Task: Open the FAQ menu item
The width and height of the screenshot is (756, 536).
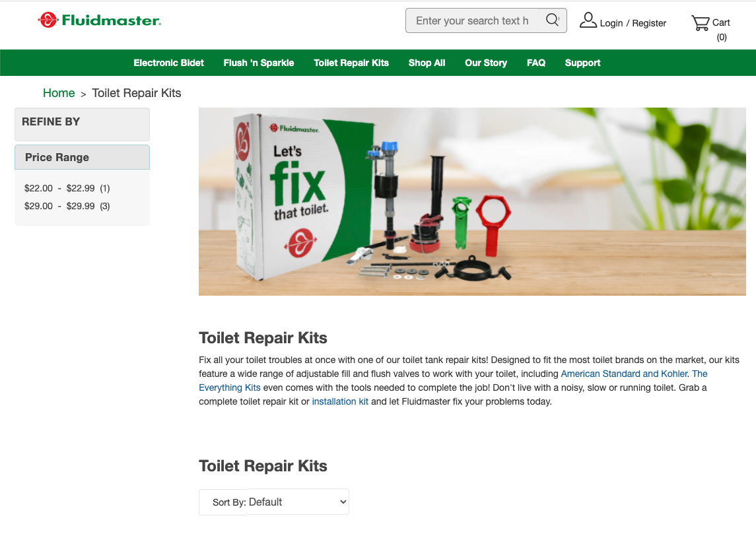Action: pyautogui.click(x=536, y=63)
